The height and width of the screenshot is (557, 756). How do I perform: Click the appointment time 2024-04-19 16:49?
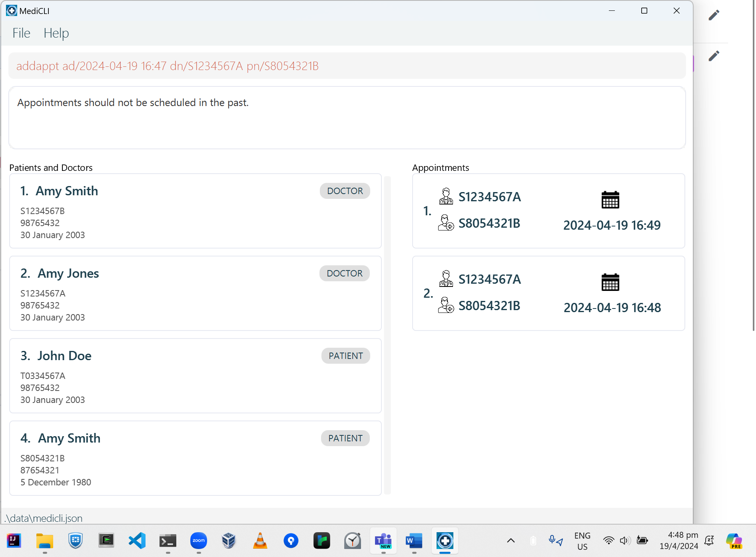coord(612,225)
